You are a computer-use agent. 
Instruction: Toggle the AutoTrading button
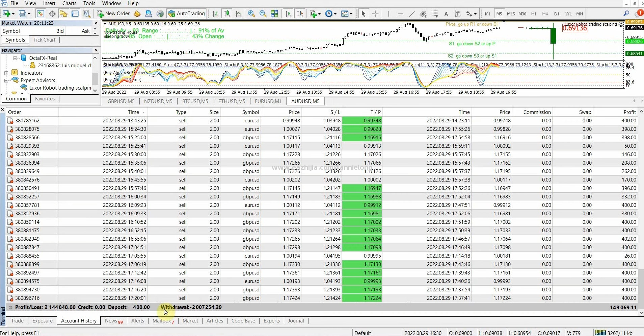[187, 14]
